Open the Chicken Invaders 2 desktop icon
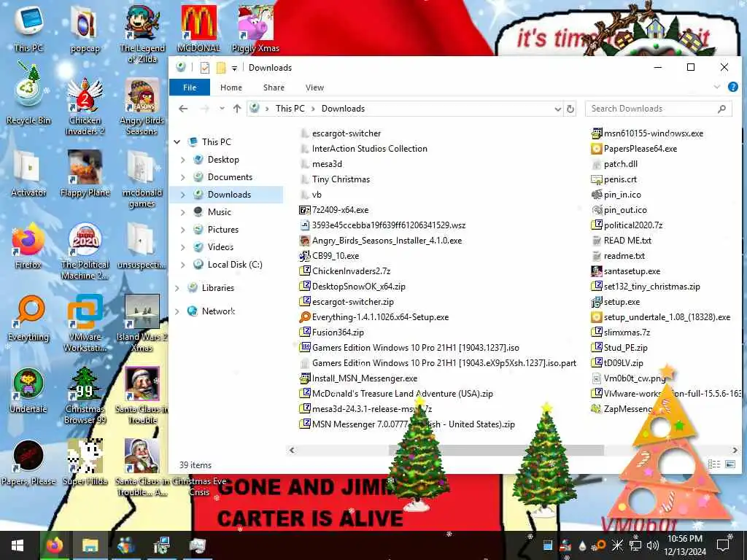 [x=85, y=106]
